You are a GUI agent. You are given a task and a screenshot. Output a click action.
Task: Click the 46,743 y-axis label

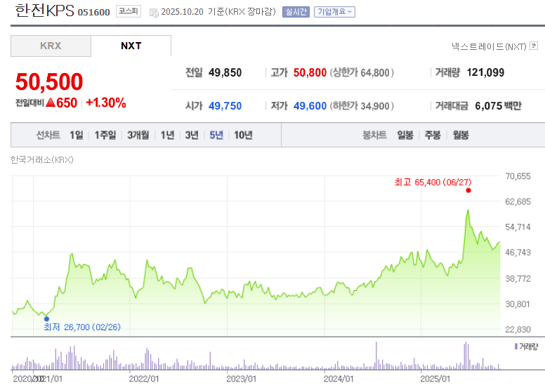(518, 252)
